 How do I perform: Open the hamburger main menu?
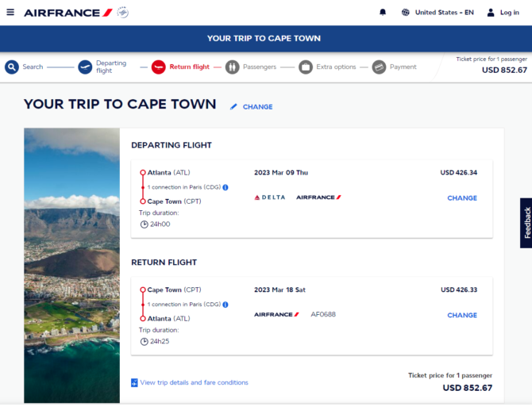[10, 12]
